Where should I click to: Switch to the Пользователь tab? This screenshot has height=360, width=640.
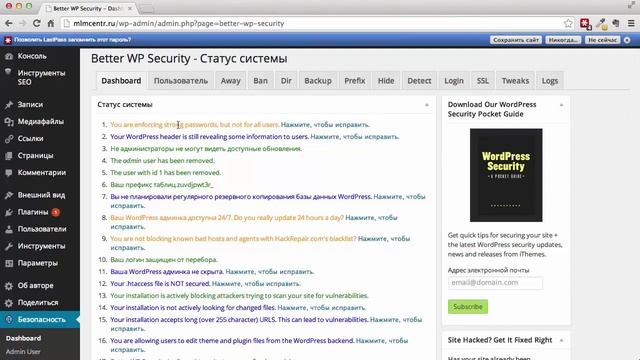[x=181, y=81]
